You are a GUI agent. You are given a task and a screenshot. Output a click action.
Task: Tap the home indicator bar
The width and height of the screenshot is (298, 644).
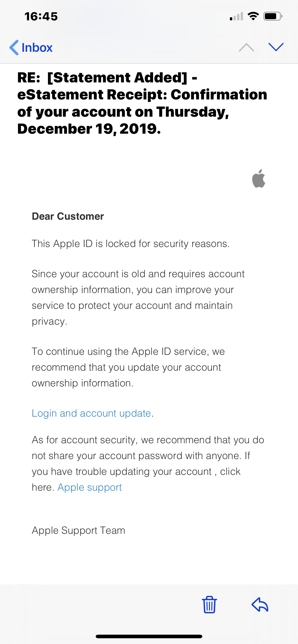pos(149,636)
